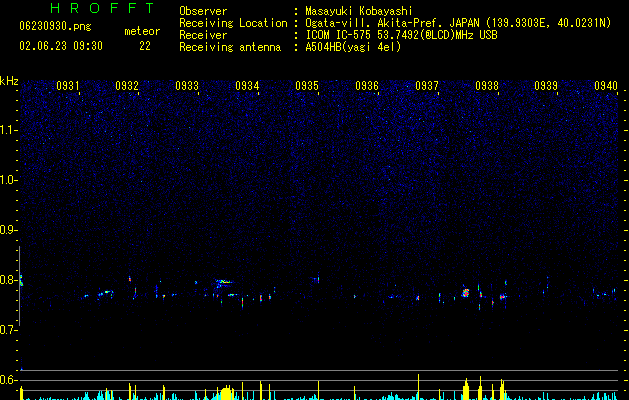The width and height of the screenshot is (629, 400).
Task: Click the bright meteor echo just before the 0938 marker
Action: coord(465,292)
